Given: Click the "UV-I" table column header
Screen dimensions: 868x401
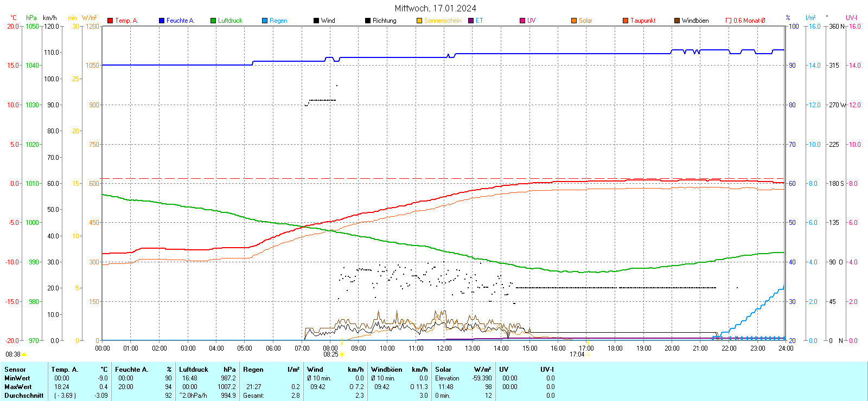Looking at the screenshot, I should coord(547,370).
